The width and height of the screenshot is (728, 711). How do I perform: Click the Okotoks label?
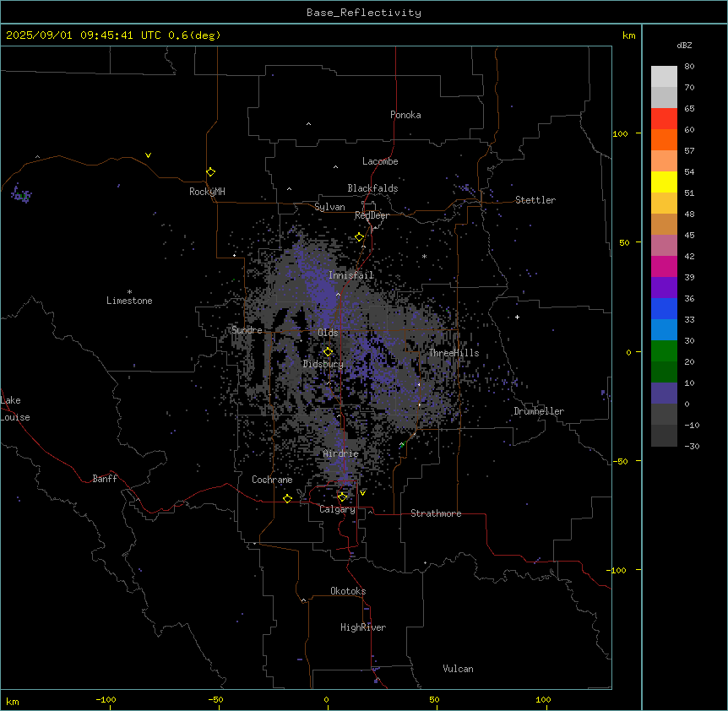(348, 591)
